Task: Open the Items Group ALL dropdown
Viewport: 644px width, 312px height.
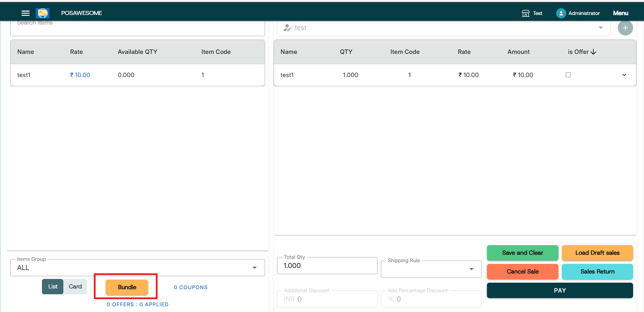Action: tap(138, 268)
